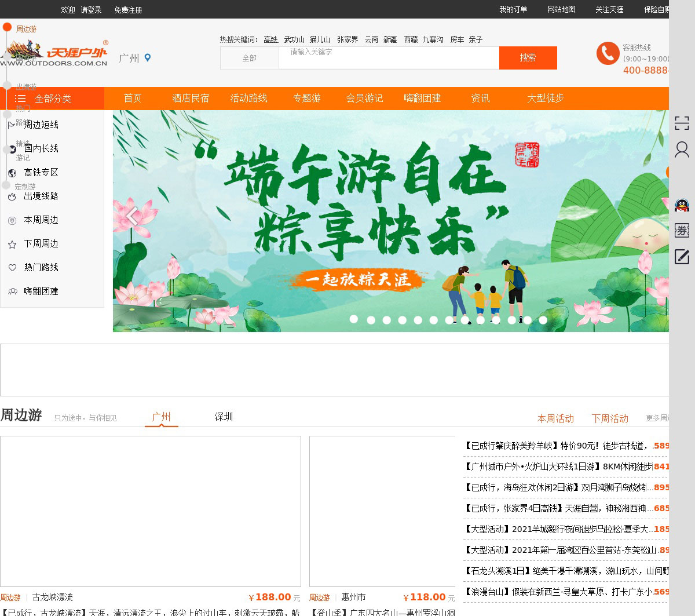Select the 广州 tab under 周边游
This screenshot has width=695, height=616.
161,417
